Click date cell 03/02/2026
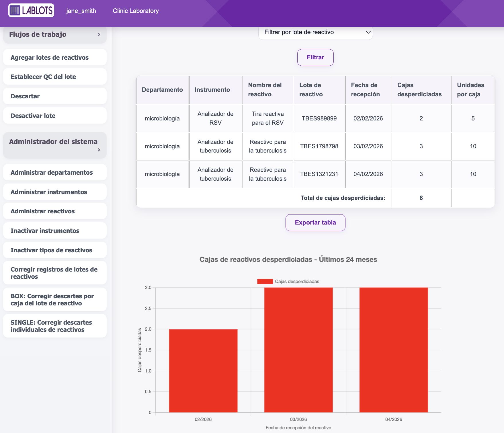The image size is (504, 433). [x=368, y=146]
